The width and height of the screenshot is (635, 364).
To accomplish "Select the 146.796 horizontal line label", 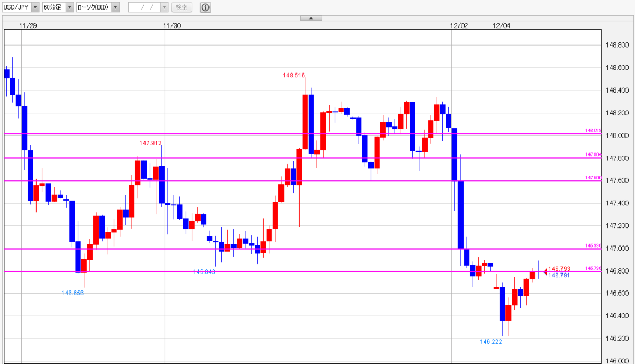I will click(593, 268).
